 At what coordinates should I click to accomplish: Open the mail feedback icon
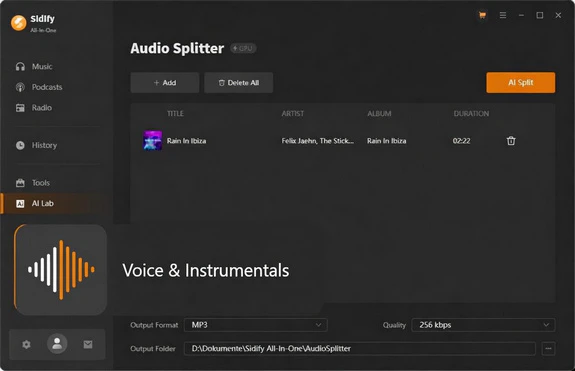coord(88,344)
